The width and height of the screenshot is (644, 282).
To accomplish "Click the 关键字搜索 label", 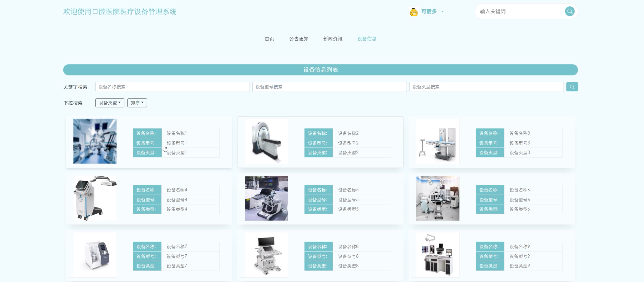I will (76, 87).
